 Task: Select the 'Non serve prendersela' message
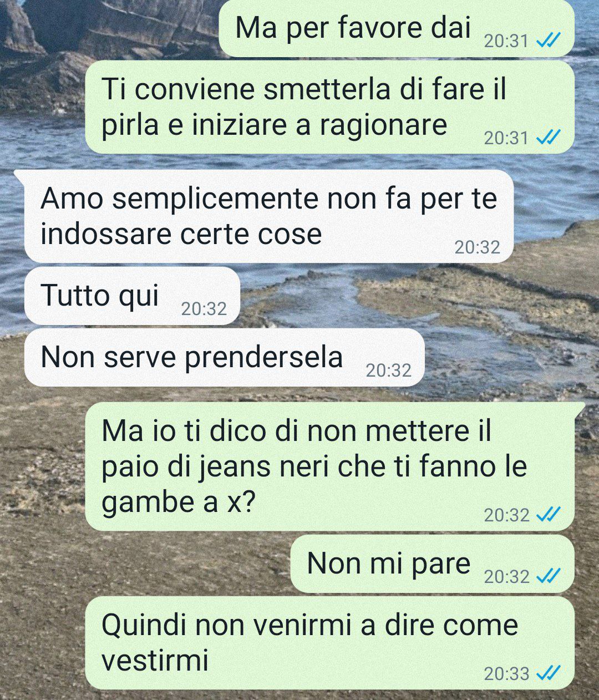pyautogui.click(x=224, y=357)
